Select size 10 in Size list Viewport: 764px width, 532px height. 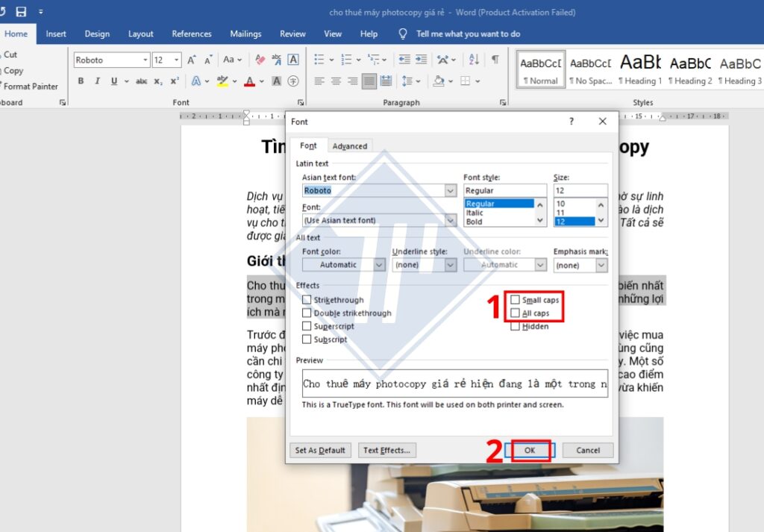tap(561, 204)
